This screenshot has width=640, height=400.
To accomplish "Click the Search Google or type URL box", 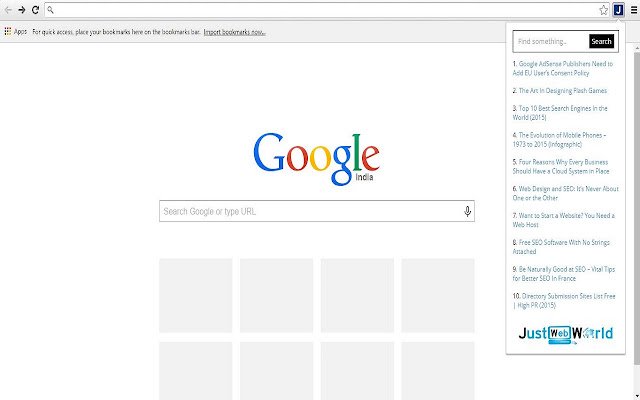I will coord(317,211).
